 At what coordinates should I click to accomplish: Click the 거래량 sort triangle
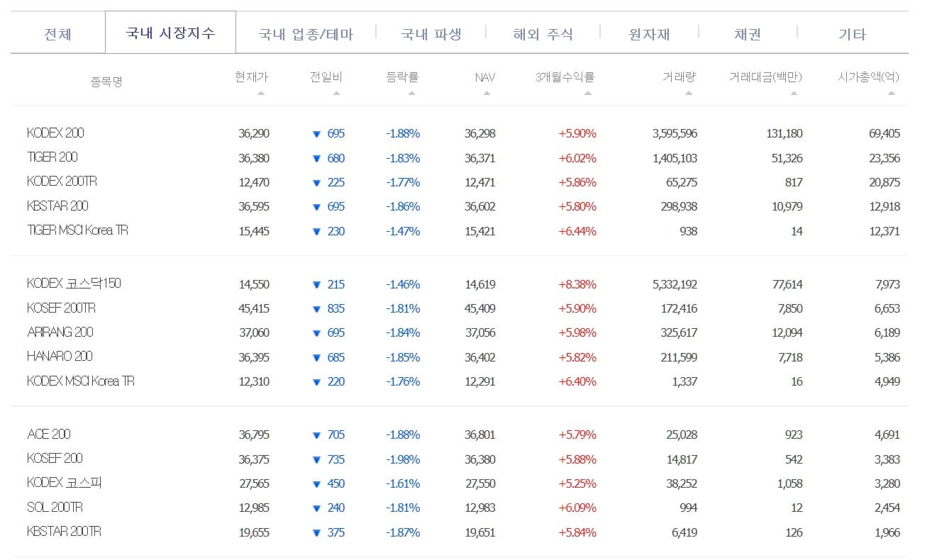pos(687,91)
